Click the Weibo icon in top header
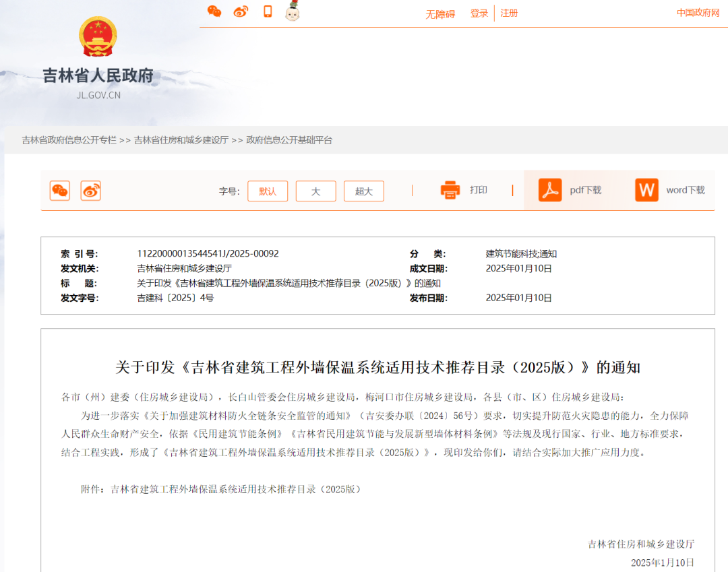 coord(241,11)
